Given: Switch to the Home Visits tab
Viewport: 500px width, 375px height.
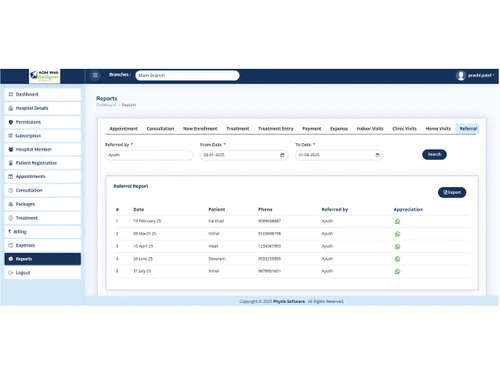Looking at the screenshot, I should click(x=438, y=129).
